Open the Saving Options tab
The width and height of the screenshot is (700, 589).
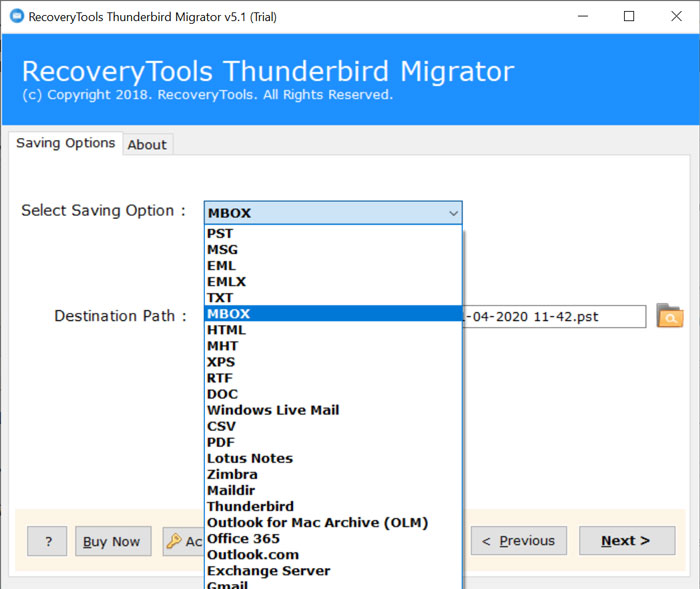tap(66, 143)
